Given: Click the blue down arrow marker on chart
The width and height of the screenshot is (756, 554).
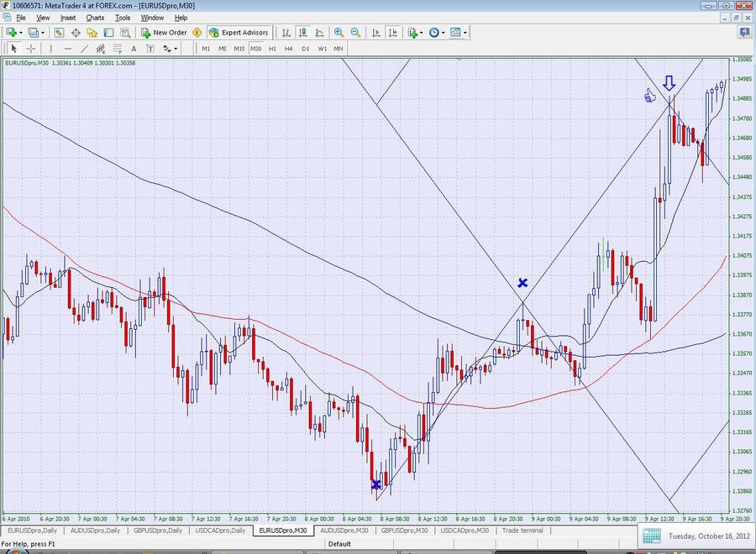Looking at the screenshot, I should click(x=669, y=83).
